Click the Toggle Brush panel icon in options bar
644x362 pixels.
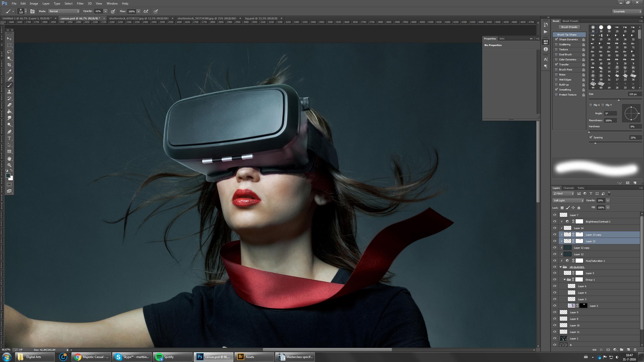32,11
